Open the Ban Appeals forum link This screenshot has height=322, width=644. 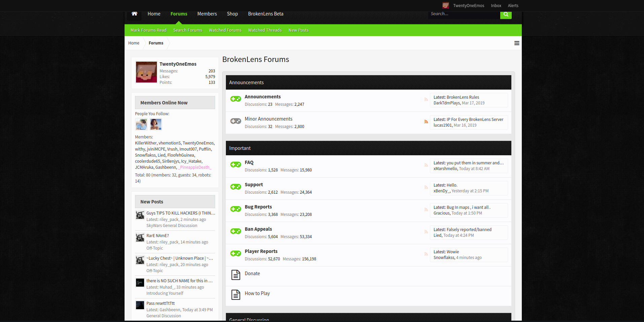click(258, 229)
